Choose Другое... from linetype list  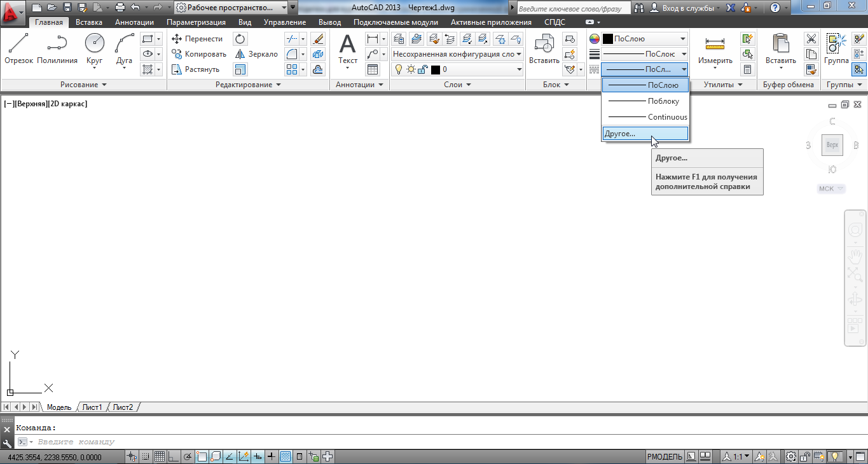[645, 134]
